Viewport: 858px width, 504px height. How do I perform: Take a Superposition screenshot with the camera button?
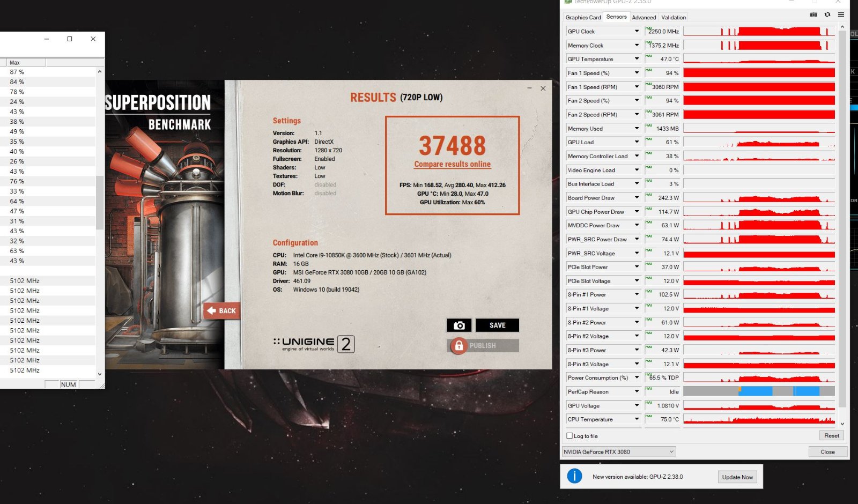[x=459, y=325]
